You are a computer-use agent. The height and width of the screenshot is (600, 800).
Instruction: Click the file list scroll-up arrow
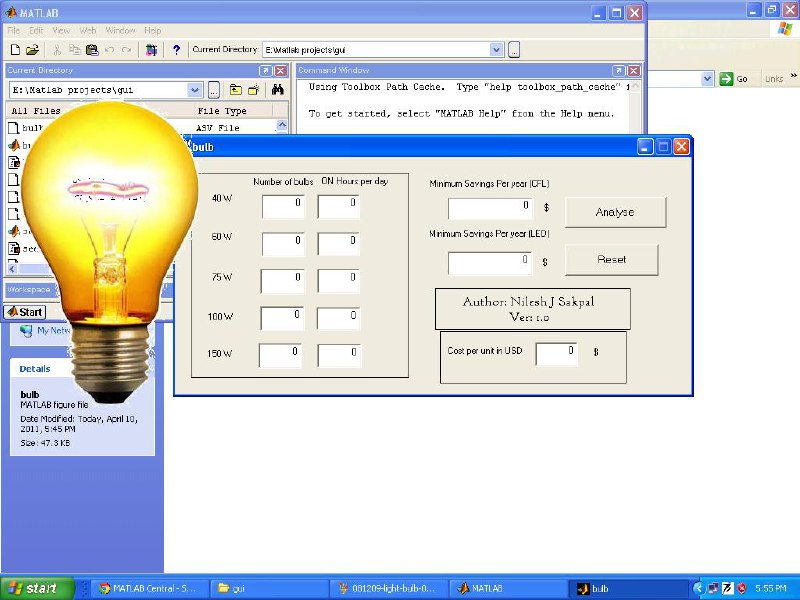(x=282, y=124)
